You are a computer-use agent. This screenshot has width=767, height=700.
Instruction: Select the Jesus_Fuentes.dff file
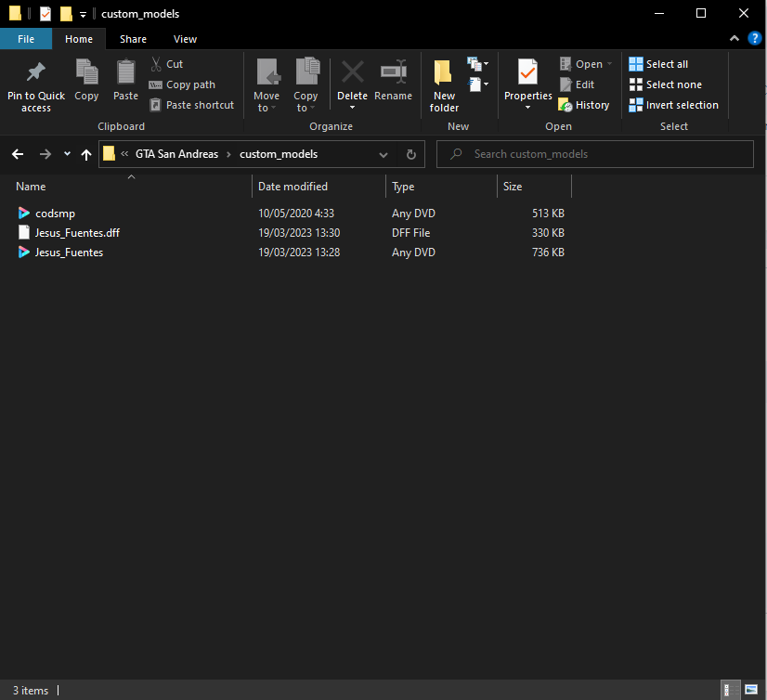point(77,233)
